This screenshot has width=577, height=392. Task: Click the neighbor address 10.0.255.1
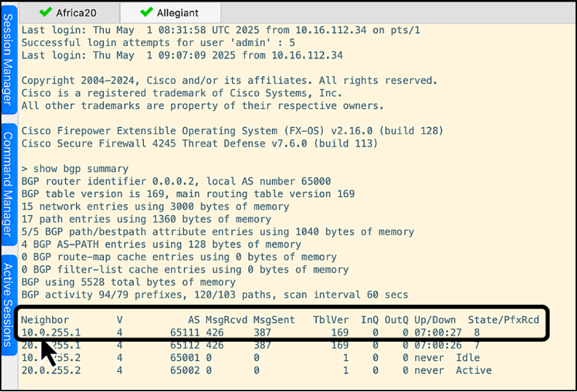coord(51,333)
